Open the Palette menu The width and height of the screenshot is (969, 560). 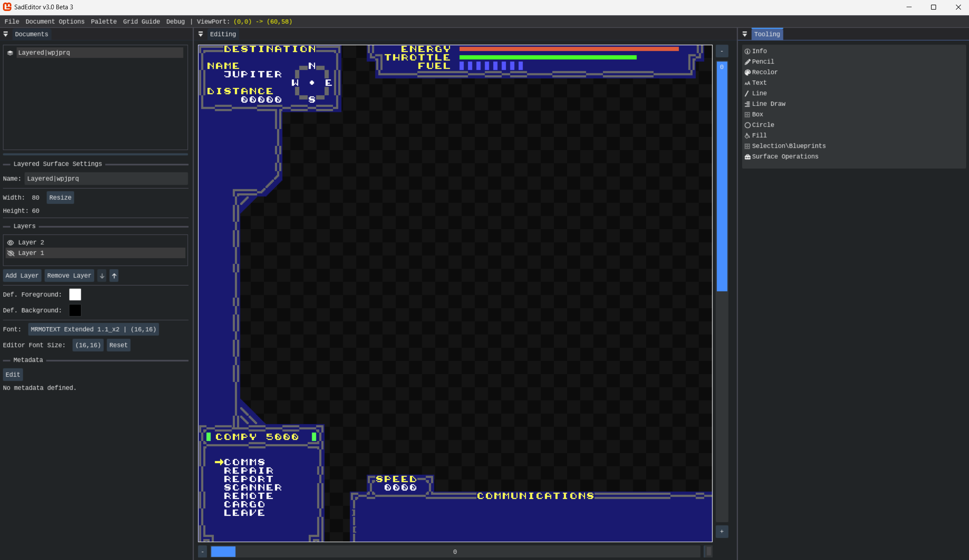pos(104,22)
